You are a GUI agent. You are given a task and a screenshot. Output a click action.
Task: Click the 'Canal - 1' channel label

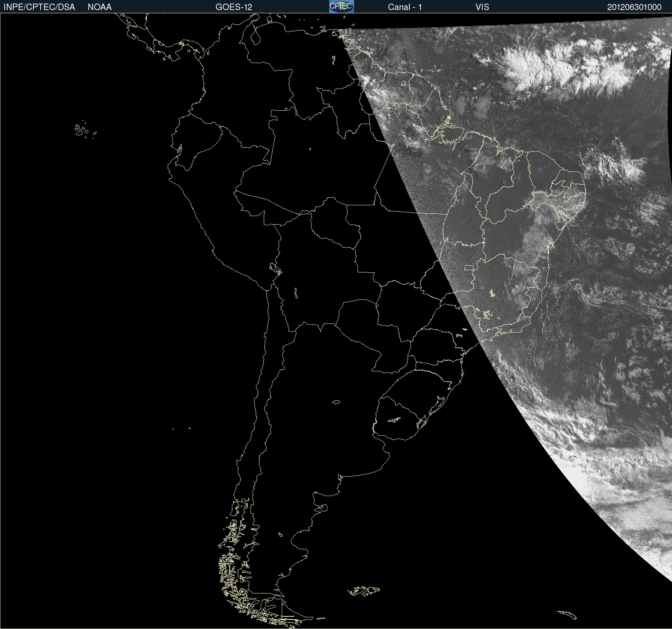[405, 7]
